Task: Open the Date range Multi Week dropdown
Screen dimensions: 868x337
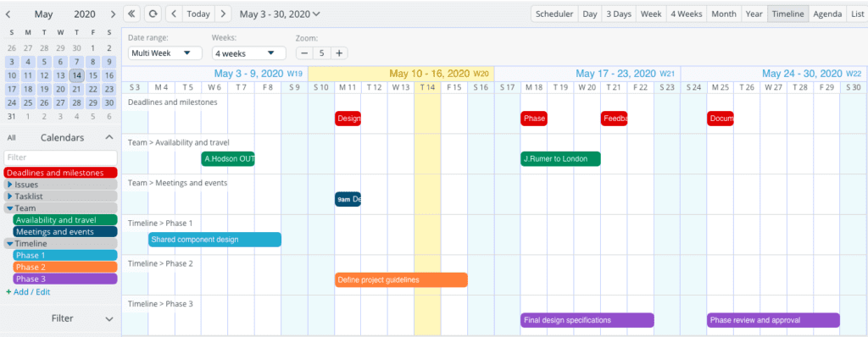Action: pos(165,53)
